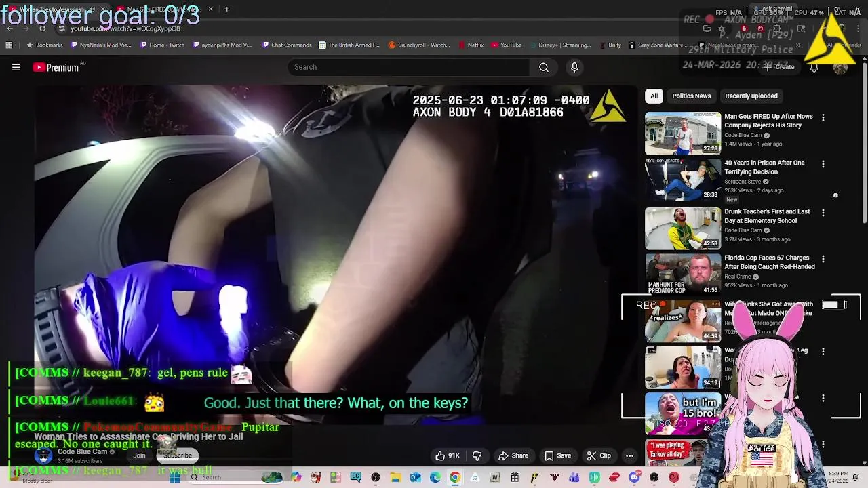Image resolution: width=868 pixels, height=488 pixels.
Task: Open Disney+ Streaming bookmark
Action: point(560,45)
